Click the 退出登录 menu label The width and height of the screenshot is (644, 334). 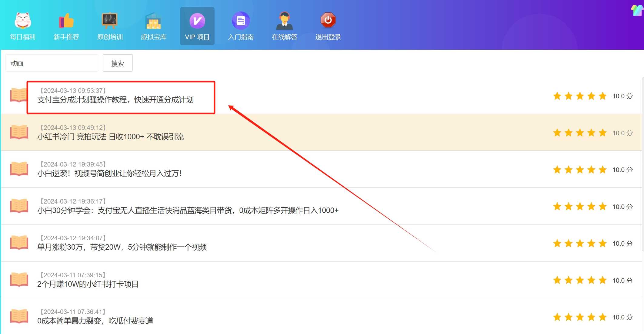pos(328,37)
